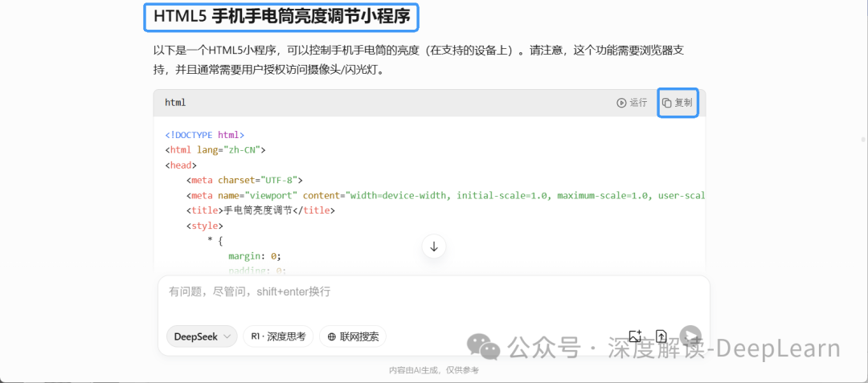Viewport: 868px width, 383px height.
Task: Click the description paragraph starting with 以下是一个HTML5小程序
Action: click(x=420, y=61)
